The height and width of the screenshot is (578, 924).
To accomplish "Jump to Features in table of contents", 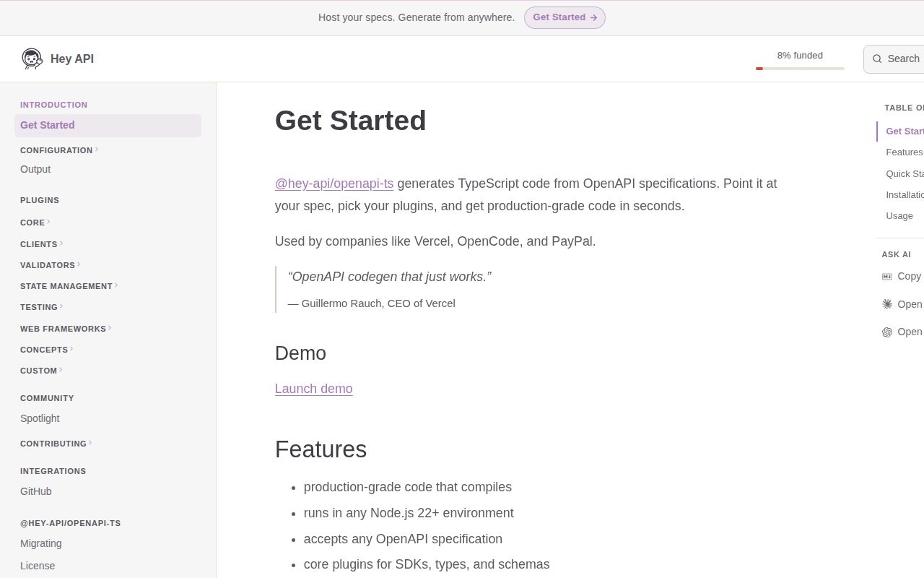I will pyautogui.click(x=905, y=152).
